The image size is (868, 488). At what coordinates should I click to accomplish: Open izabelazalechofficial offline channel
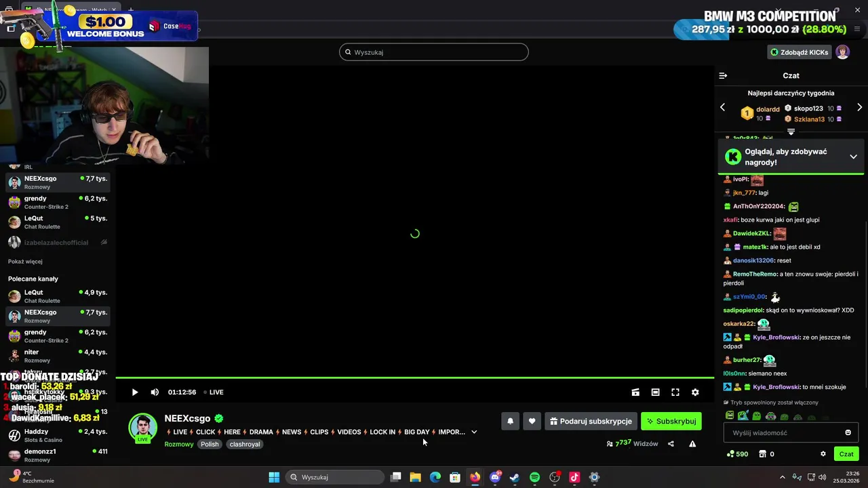click(58, 242)
